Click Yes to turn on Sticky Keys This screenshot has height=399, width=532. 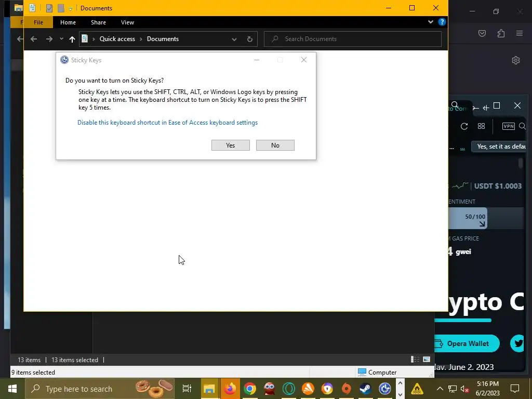230,145
